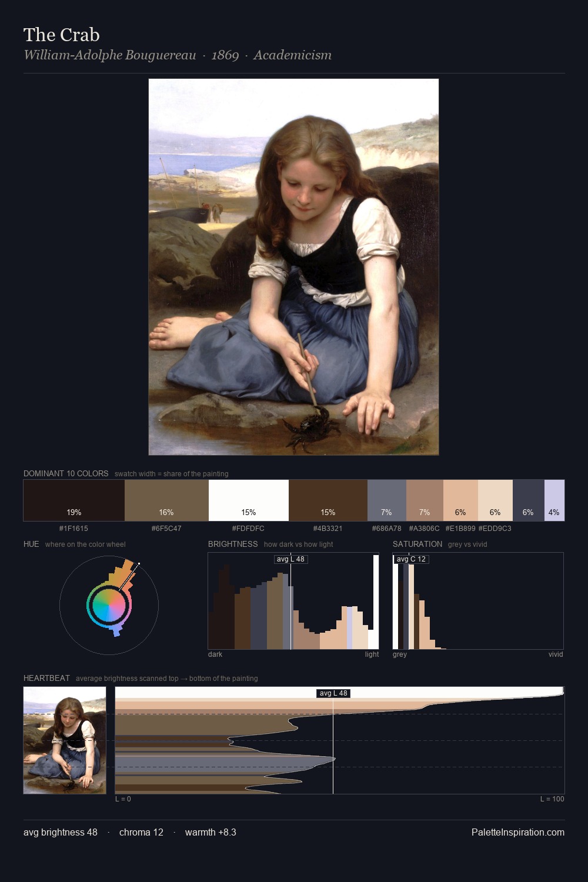Click the tall white bar in Brightness histogram

[x=376, y=602]
